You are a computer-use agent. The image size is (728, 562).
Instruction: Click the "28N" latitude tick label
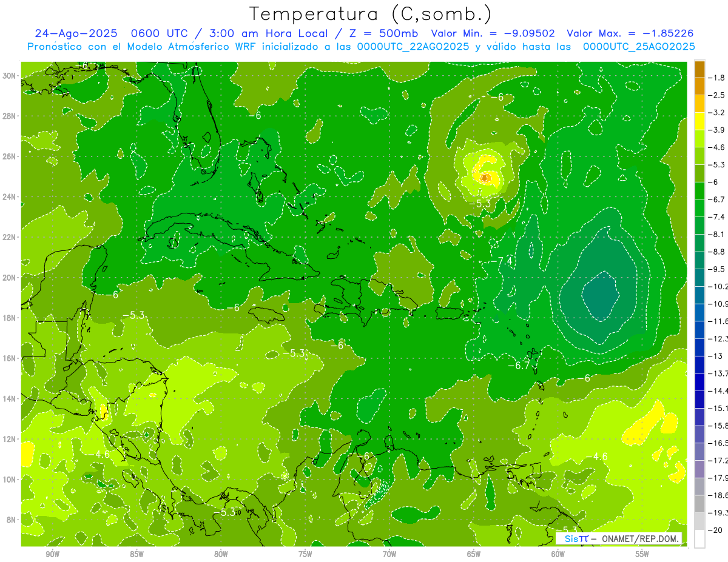coord(10,116)
